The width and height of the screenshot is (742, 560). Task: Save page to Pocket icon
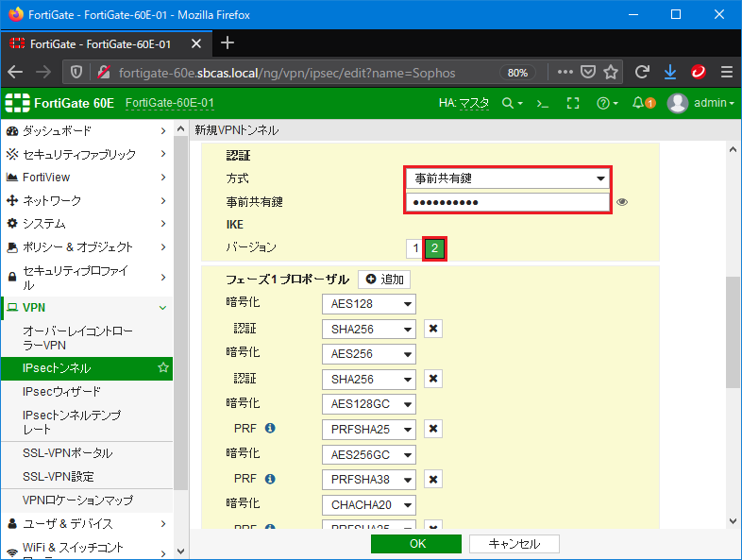point(588,72)
